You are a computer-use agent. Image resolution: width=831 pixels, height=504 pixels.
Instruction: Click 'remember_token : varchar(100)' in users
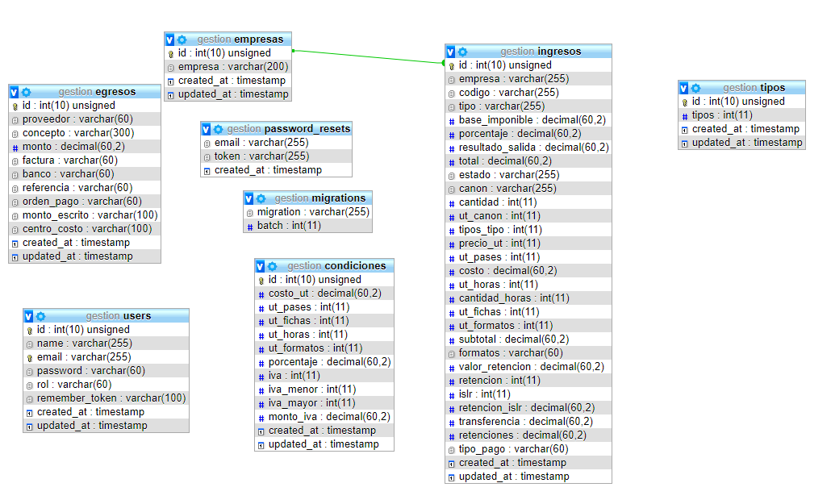pos(106,398)
